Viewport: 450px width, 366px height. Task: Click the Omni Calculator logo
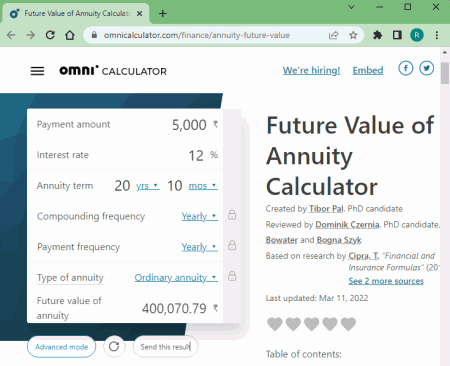113,71
